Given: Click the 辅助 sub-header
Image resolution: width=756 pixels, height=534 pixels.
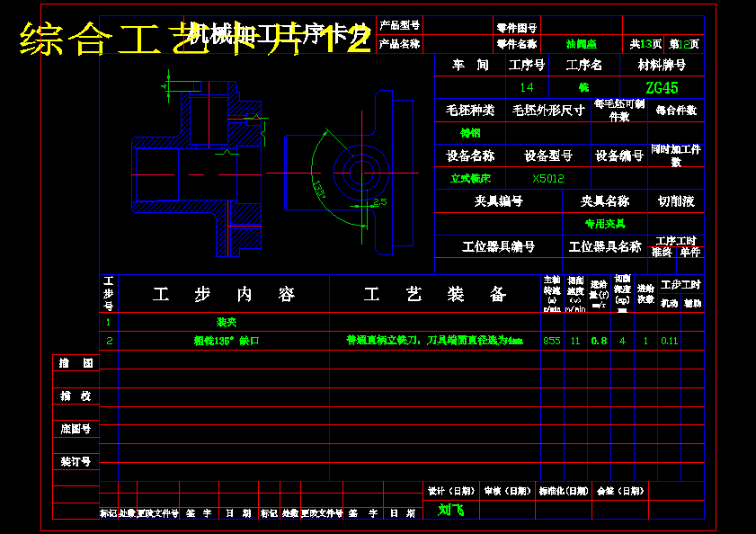Looking at the screenshot, I should pos(693,304).
